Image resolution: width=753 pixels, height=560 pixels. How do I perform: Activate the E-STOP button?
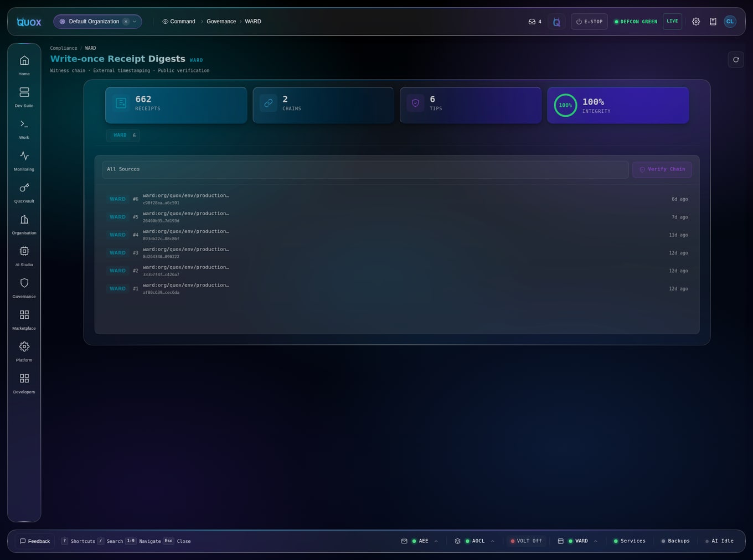click(589, 22)
